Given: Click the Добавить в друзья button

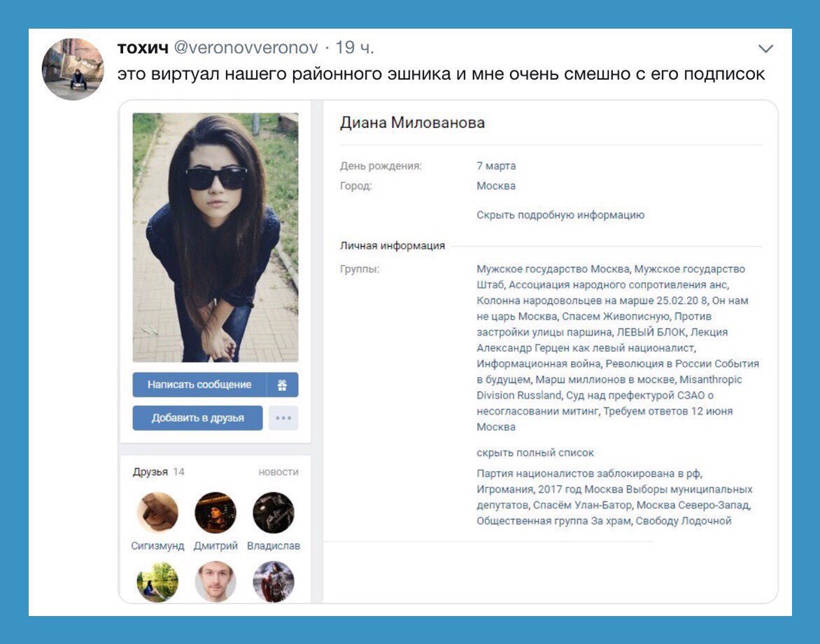Looking at the screenshot, I should pos(198,418).
